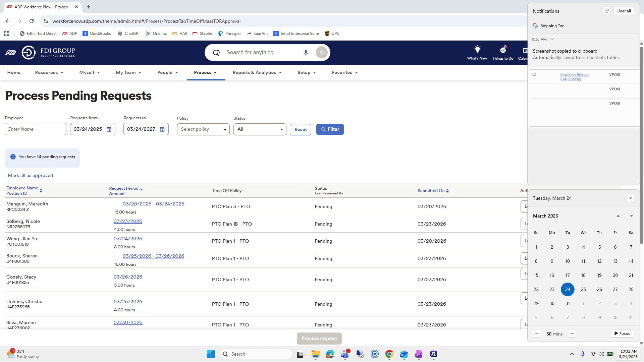Expand the Process menu
Screen dimensions: 644x362
[206, 72]
